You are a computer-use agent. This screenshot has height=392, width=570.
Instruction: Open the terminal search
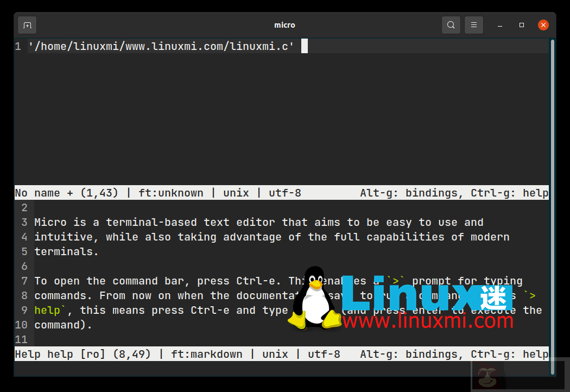(451, 24)
